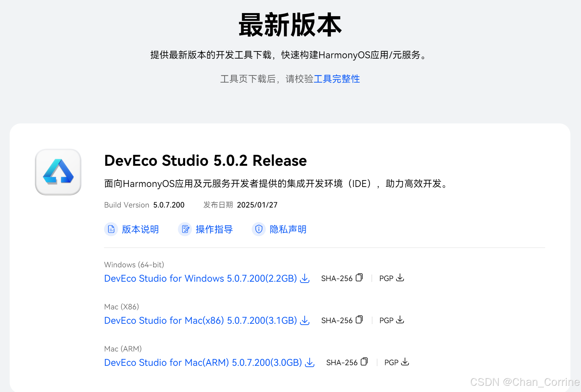Copy SHA-256 via icon in Mac(ARM) row
The width and height of the screenshot is (581, 392).
tap(364, 361)
